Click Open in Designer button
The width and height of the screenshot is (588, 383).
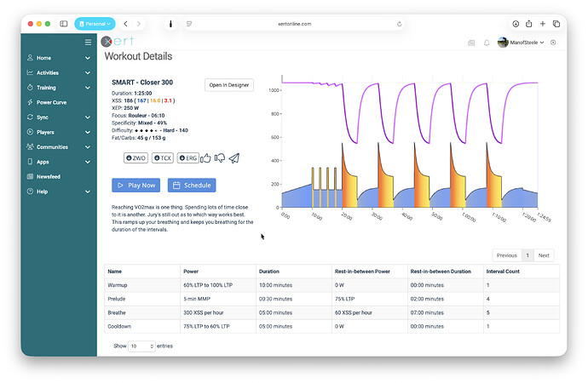pos(228,85)
